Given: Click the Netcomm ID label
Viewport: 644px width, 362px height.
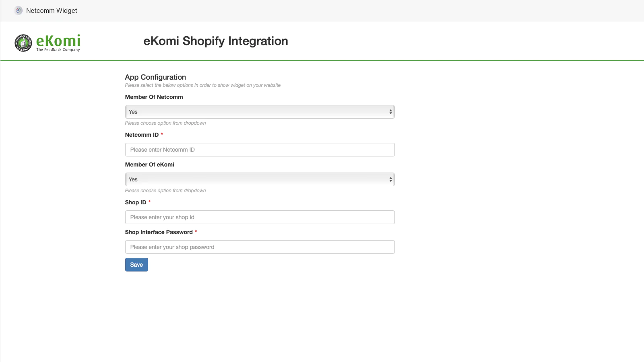Looking at the screenshot, I should click(142, 135).
